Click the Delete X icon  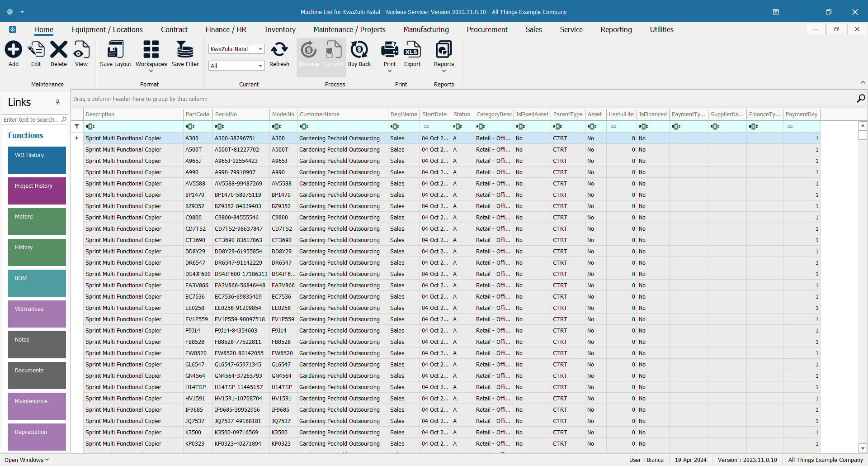[59, 50]
